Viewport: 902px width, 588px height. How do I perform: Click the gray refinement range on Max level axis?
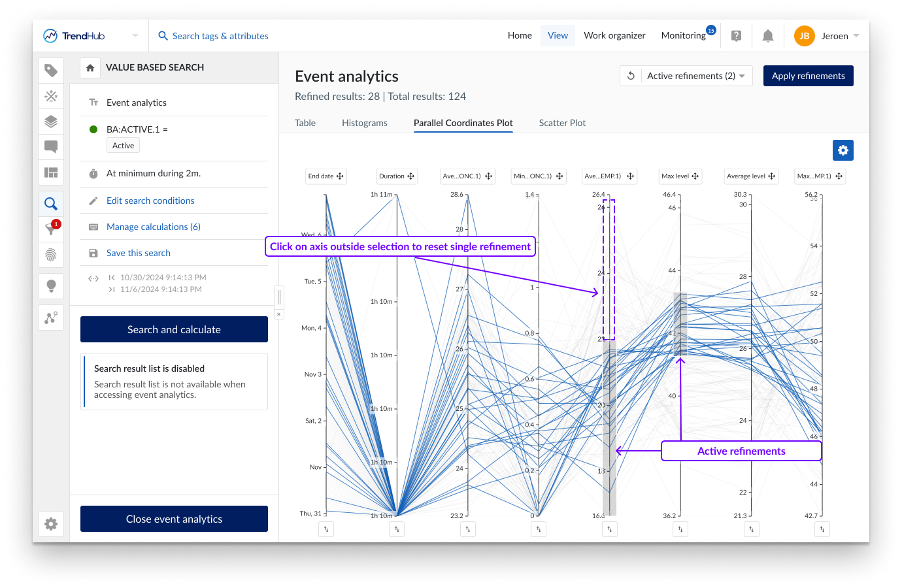pos(680,323)
